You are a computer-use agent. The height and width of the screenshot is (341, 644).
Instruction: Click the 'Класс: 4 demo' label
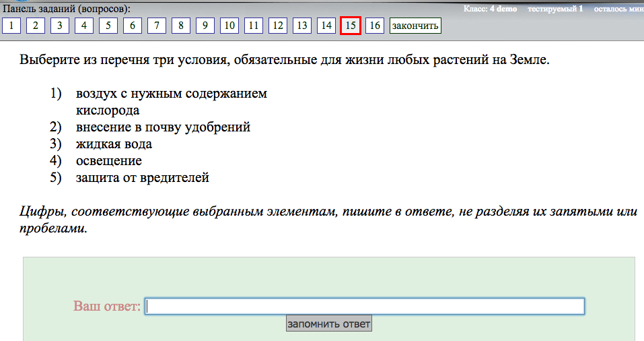(x=490, y=9)
